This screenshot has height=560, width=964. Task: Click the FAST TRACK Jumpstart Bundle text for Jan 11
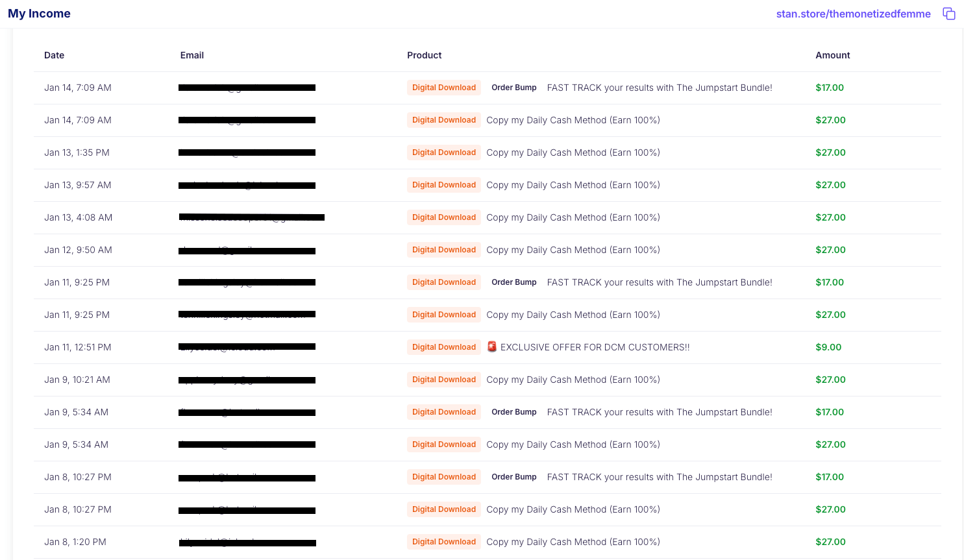[x=660, y=282]
